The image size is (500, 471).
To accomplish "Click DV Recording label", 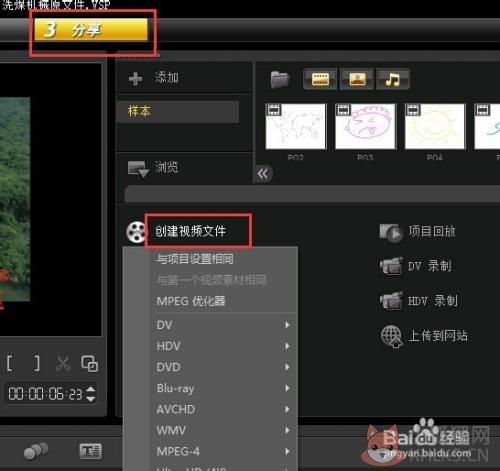I will click(430, 266).
